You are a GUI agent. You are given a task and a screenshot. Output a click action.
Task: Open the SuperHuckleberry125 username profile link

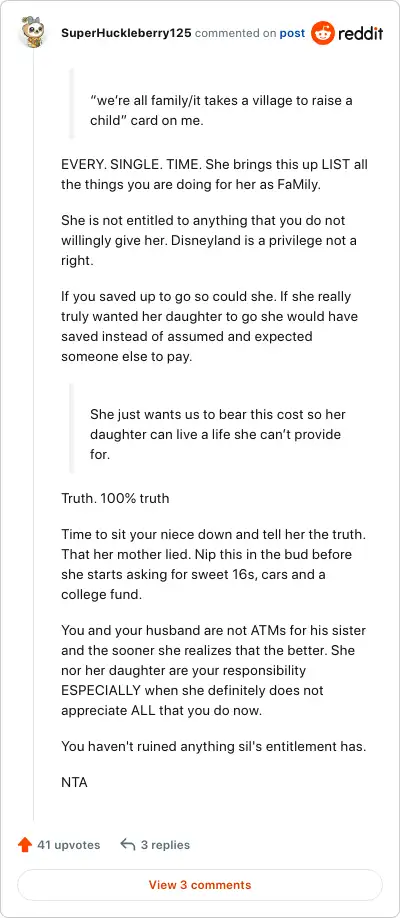coord(126,33)
